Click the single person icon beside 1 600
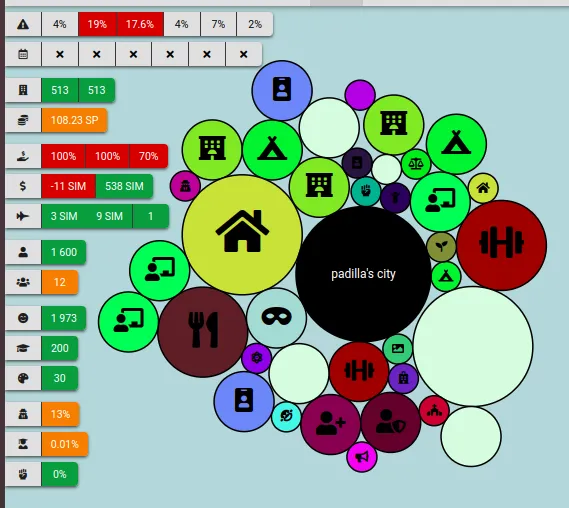 [23, 252]
